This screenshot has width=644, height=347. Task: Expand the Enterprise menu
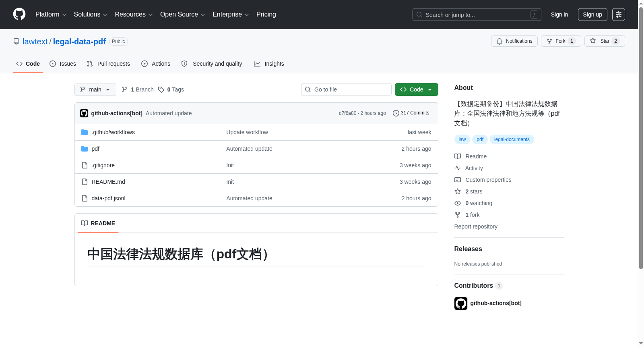pos(231,15)
